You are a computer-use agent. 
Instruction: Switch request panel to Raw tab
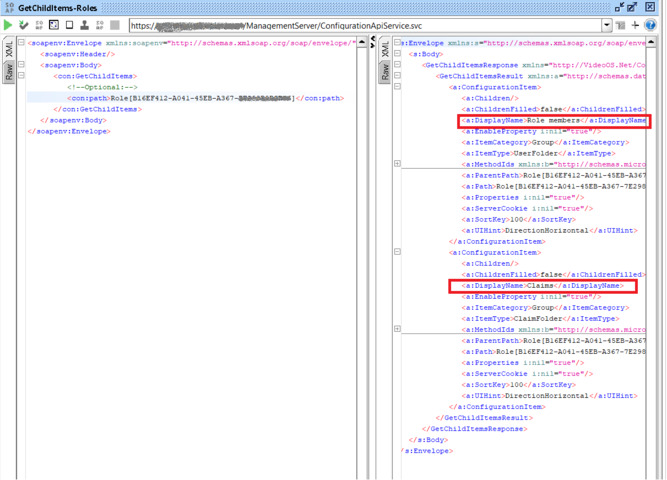[x=10, y=72]
